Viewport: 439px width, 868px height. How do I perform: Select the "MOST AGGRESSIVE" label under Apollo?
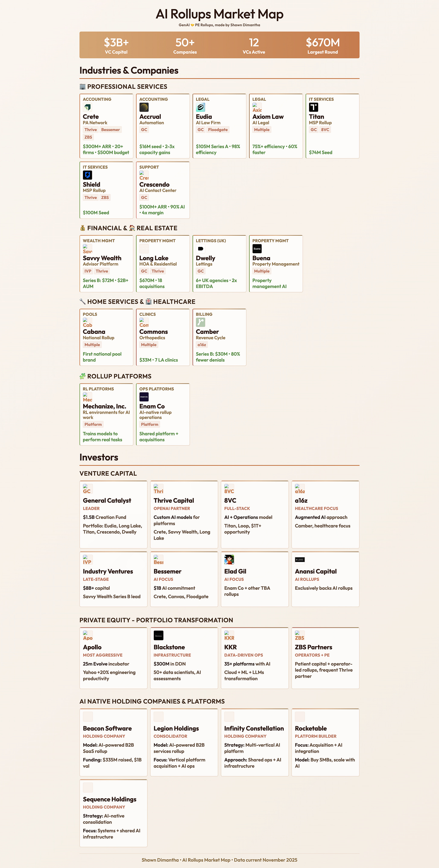[x=103, y=655]
